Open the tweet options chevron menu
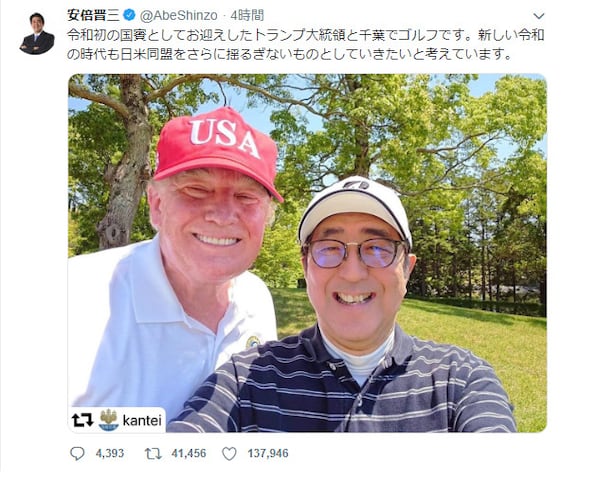 [539, 16]
